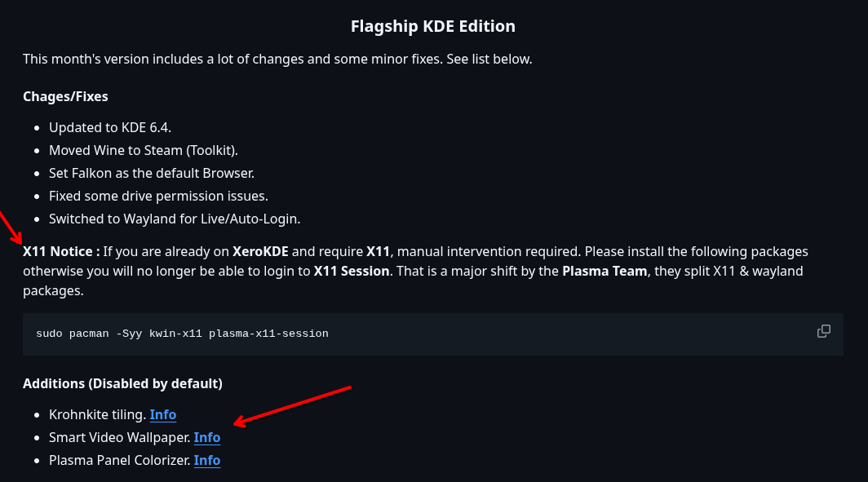Click the bold X11 Session text
The width and height of the screenshot is (868, 482).
352,271
